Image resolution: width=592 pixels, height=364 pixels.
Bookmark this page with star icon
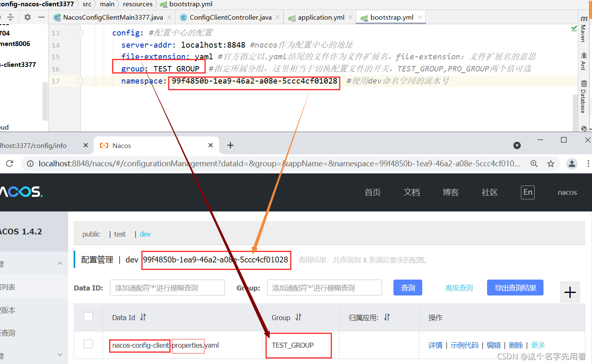pos(551,164)
